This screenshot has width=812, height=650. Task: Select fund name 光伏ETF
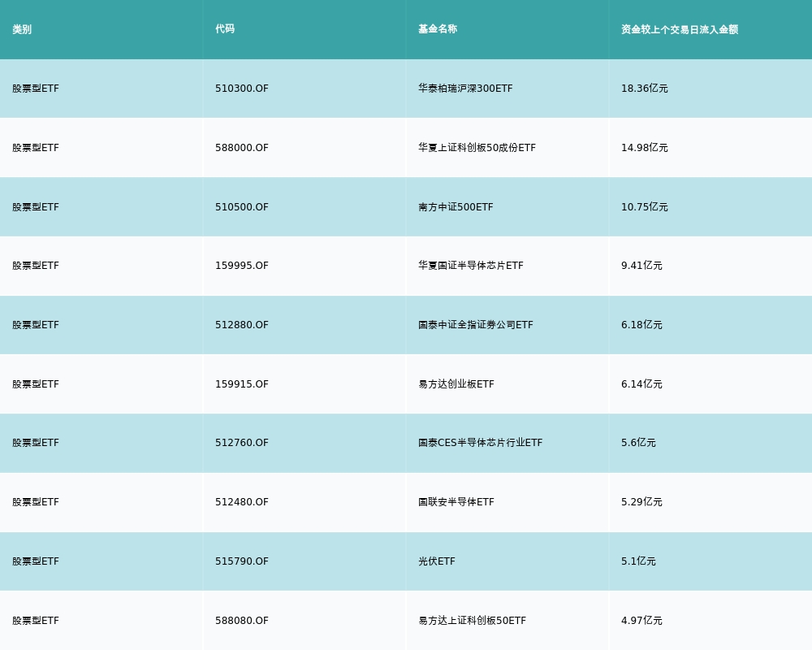(x=437, y=561)
